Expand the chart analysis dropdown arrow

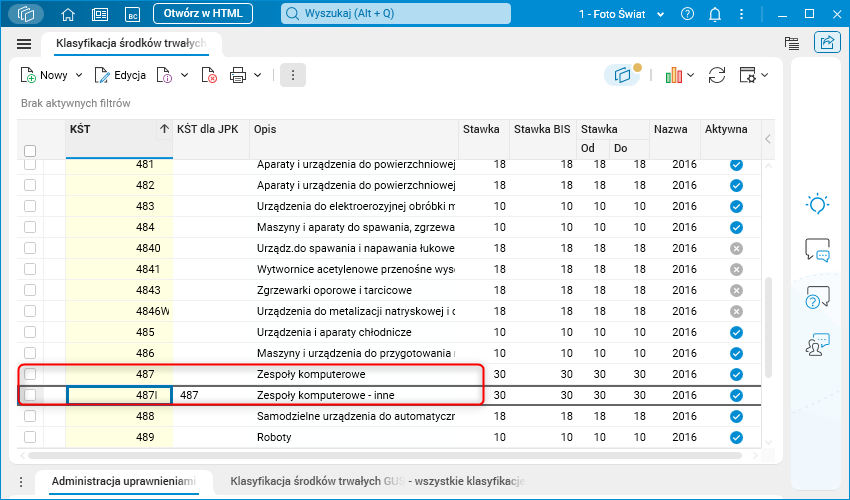[x=691, y=75]
